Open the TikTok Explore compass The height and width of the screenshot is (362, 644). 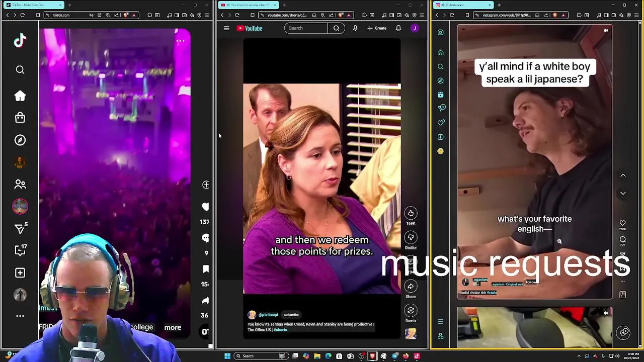(20, 140)
